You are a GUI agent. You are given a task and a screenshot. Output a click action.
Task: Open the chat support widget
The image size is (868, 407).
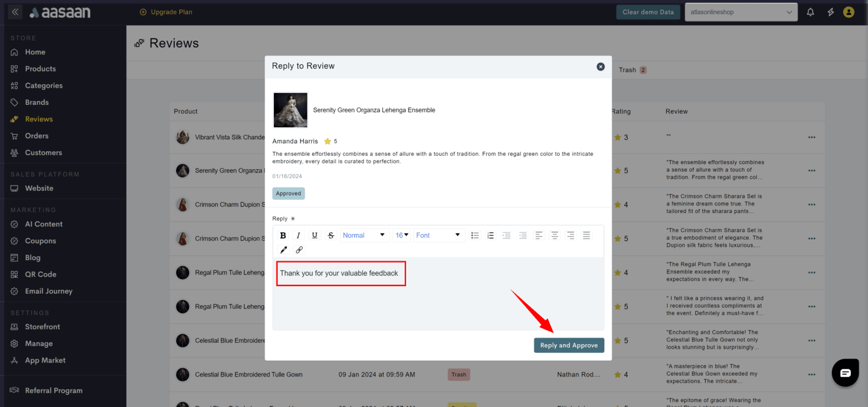click(845, 373)
